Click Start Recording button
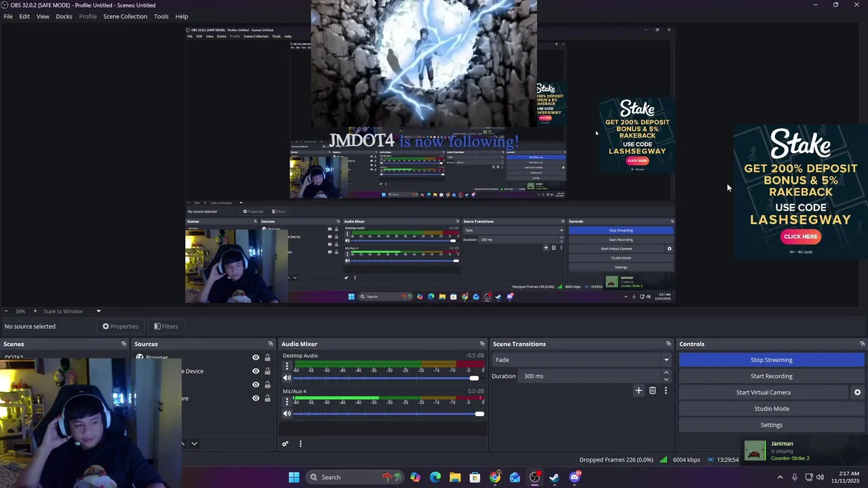The height and width of the screenshot is (488, 868). pos(772,376)
